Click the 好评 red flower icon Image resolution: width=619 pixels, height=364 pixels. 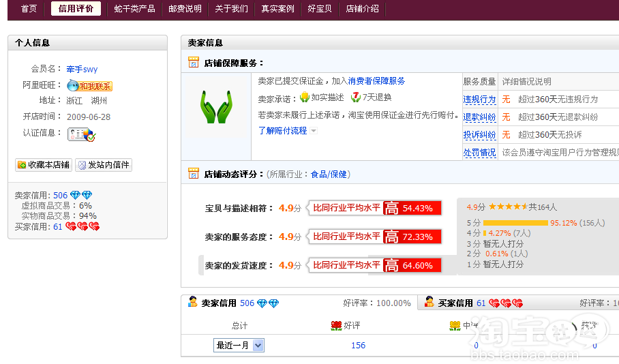coord(336,326)
